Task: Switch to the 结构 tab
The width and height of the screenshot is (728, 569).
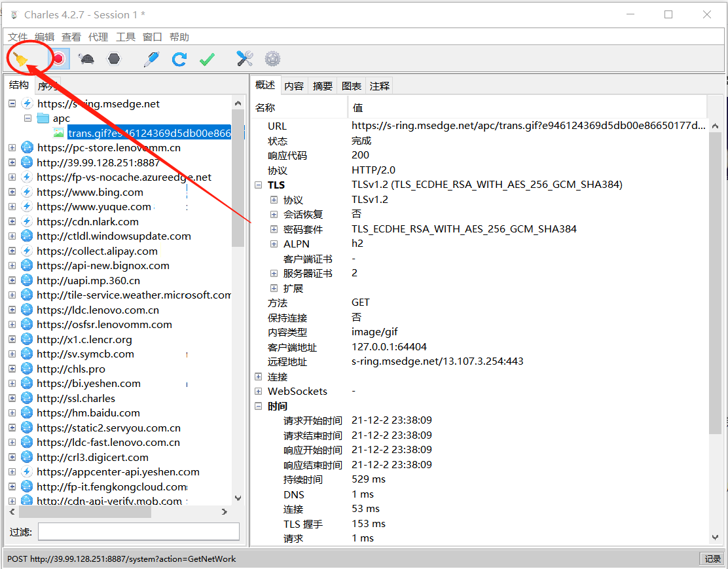Action: click(19, 85)
